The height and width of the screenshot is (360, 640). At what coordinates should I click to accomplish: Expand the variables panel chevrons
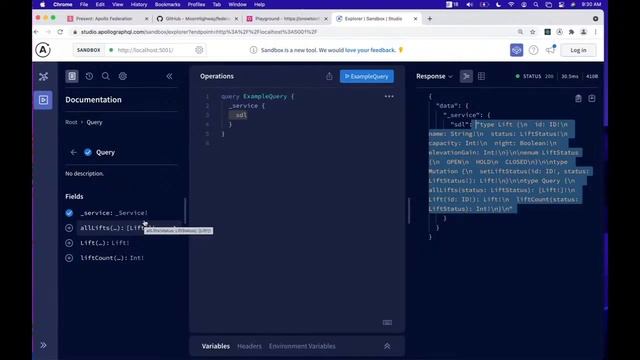(x=387, y=346)
